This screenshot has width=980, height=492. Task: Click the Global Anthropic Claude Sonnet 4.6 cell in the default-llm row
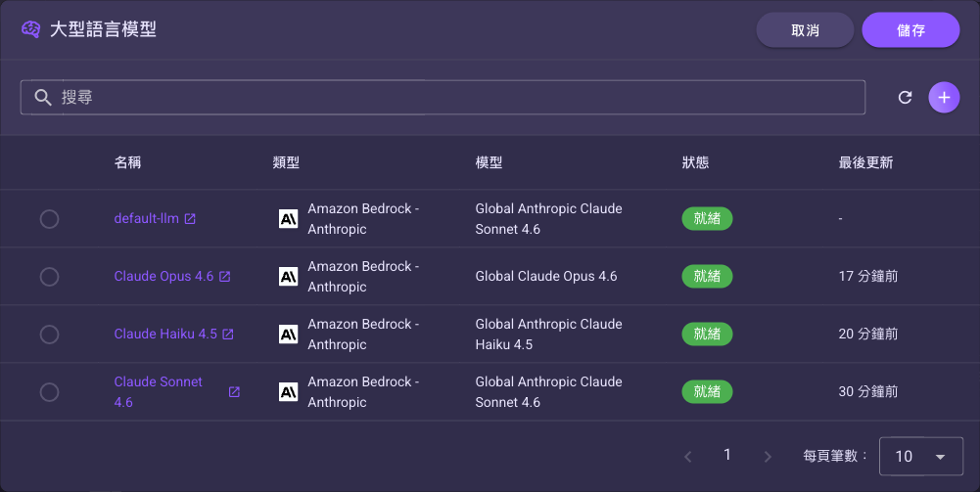(549, 218)
